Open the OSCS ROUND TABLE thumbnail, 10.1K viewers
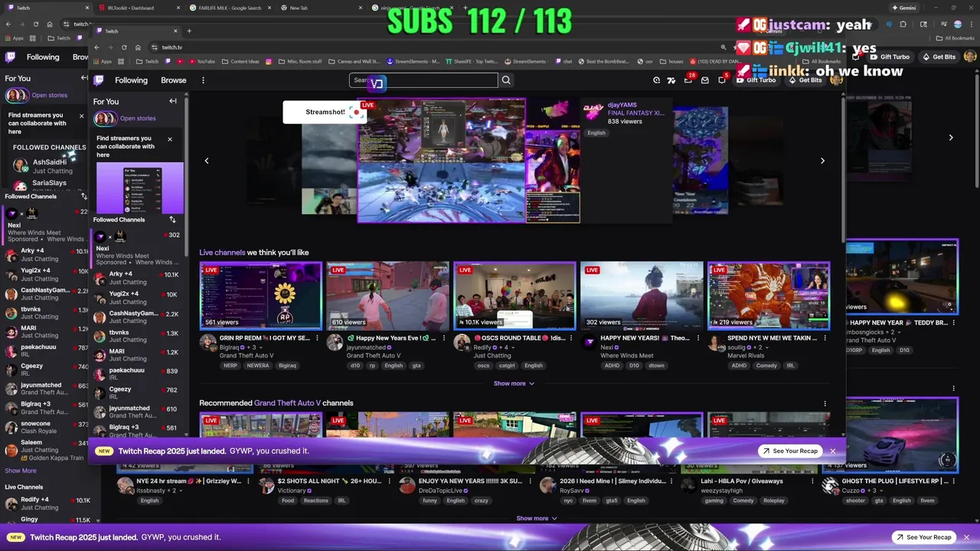 514,295
